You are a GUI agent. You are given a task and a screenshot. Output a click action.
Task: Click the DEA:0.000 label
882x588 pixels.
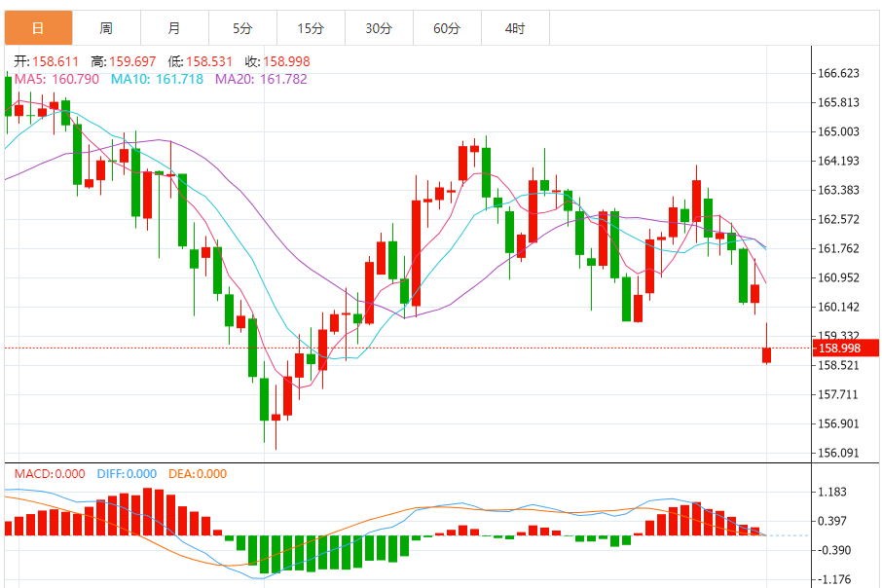coord(198,474)
